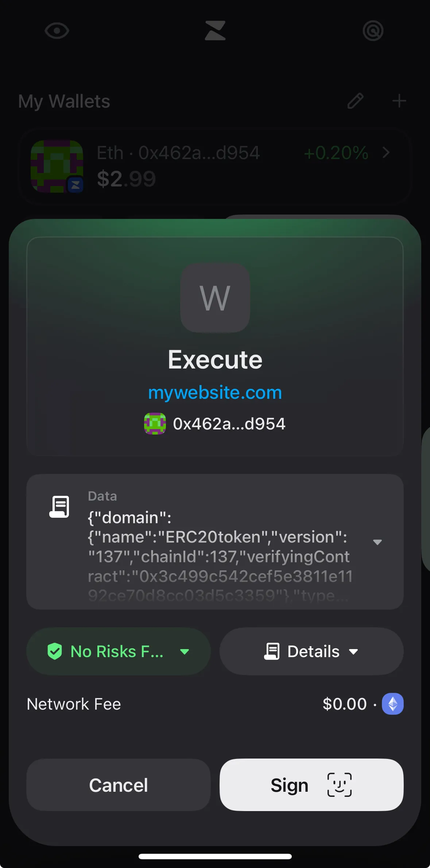Expand the Details dropdown

(x=311, y=652)
